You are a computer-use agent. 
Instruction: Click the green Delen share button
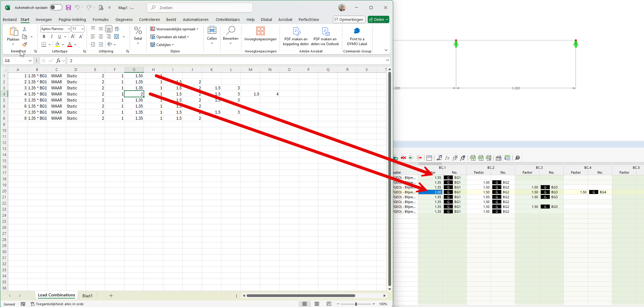point(378,19)
